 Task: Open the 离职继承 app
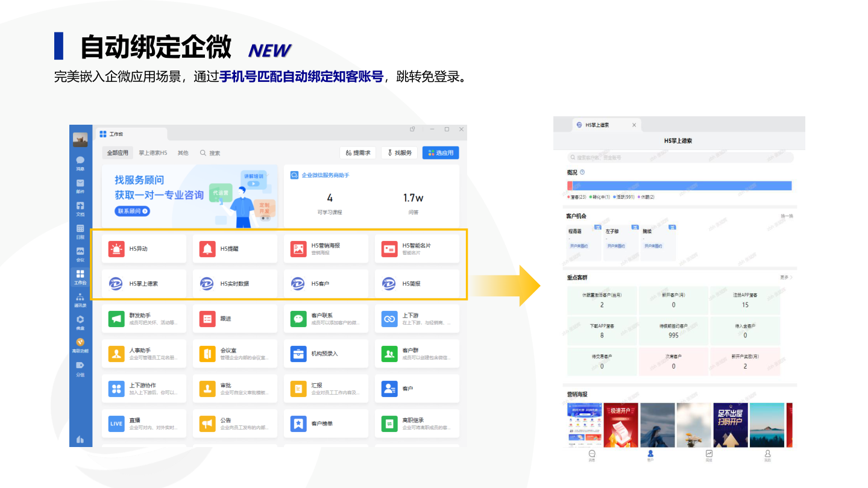tap(417, 424)
